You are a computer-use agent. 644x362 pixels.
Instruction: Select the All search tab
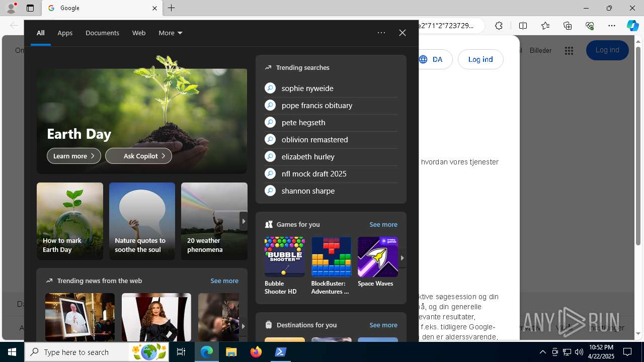point(41,33)
